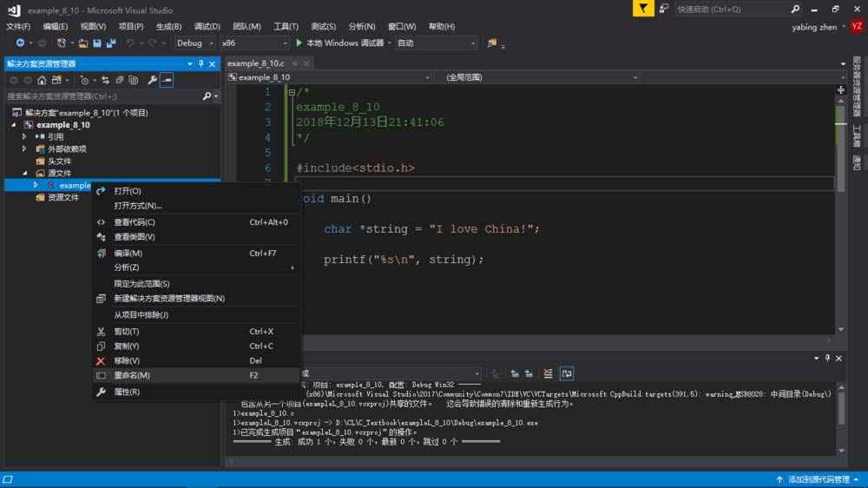Choose 重命名(M) from the context menu

(x=132, y=375)
